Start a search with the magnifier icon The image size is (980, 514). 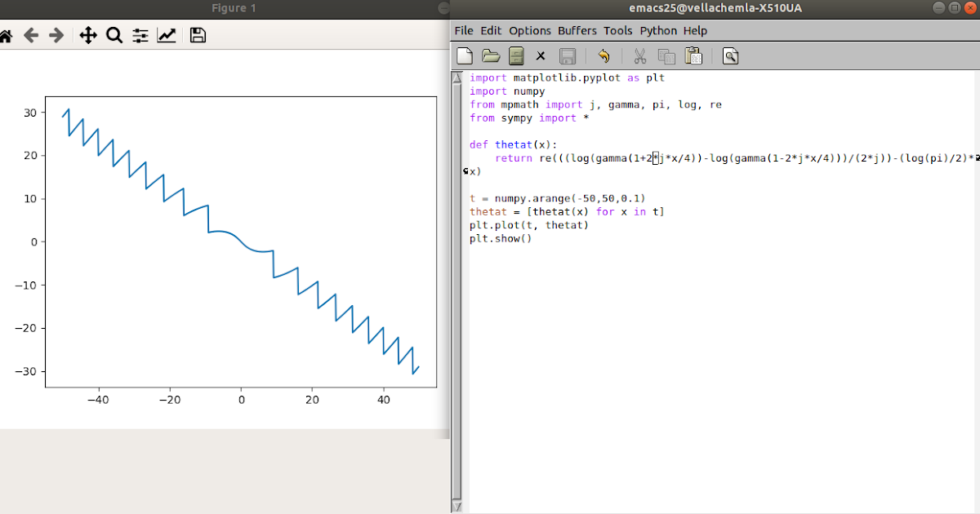pyautogui.click(x=729, y=55)
